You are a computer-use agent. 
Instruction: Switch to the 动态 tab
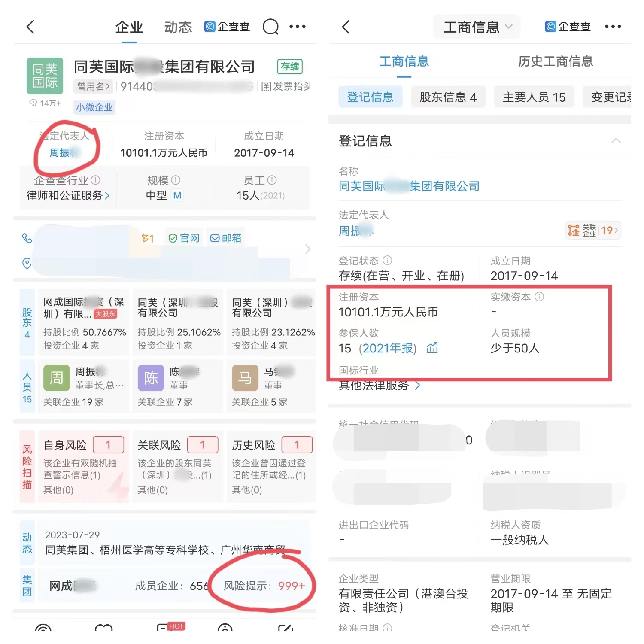click(x=178, y=27)
